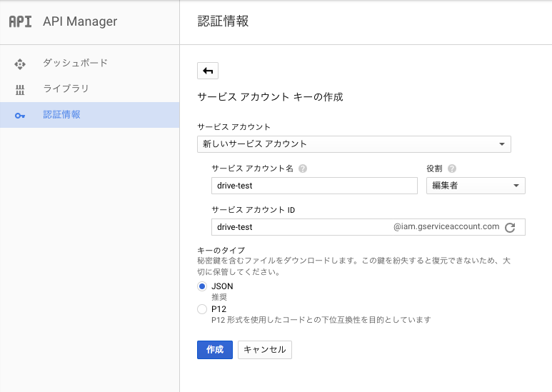Click the 作成 button

pos(215,350)
